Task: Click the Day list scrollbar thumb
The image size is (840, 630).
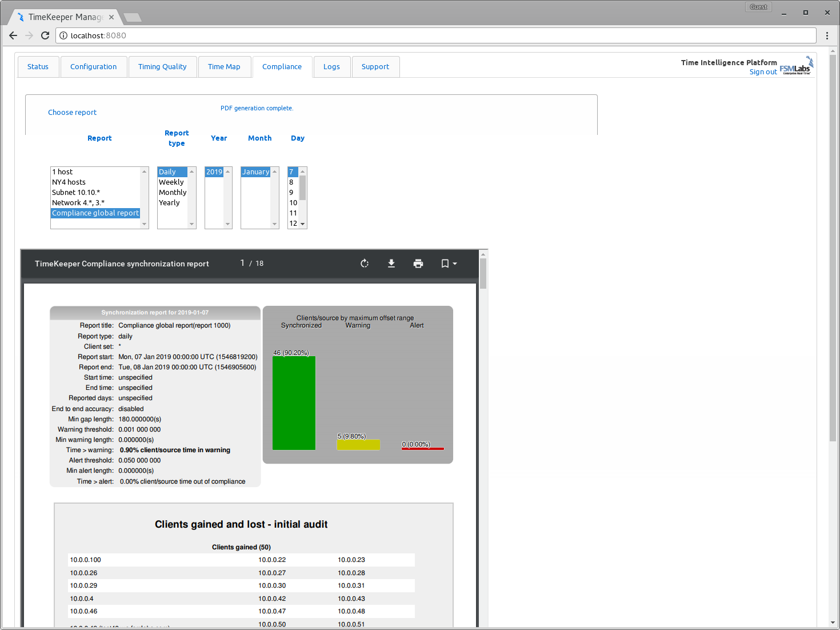Action: 303,188
